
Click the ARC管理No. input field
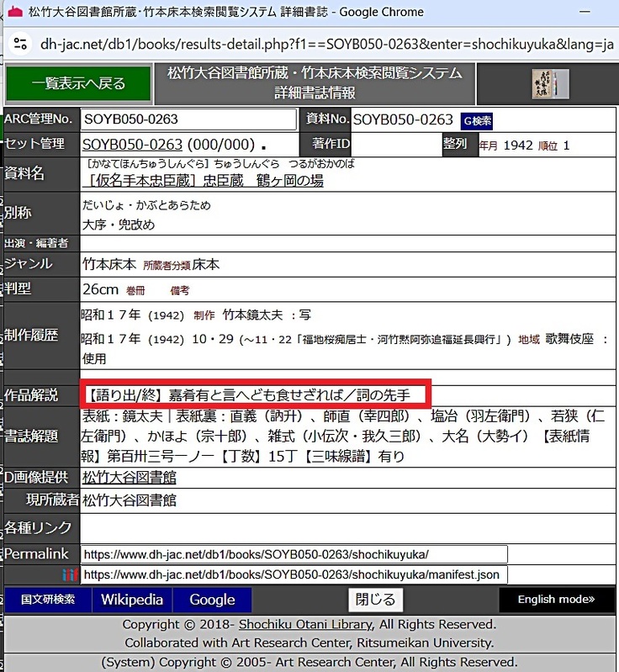click(188, 119)
